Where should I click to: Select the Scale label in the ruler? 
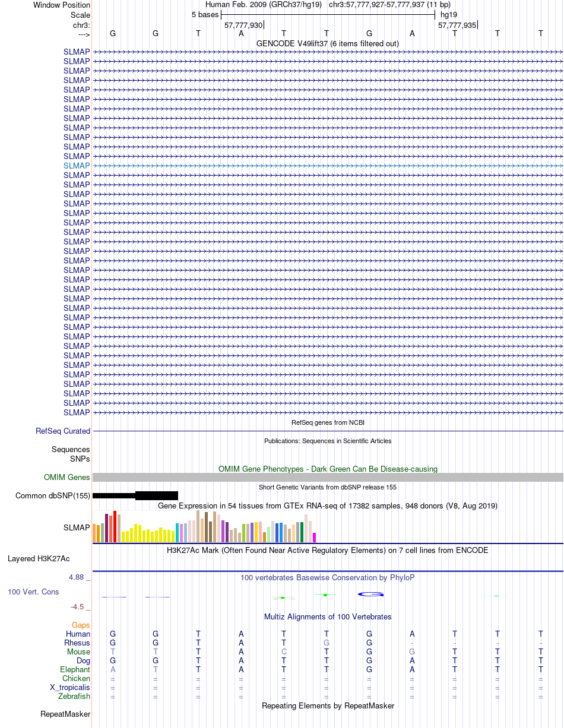point(80,15)
